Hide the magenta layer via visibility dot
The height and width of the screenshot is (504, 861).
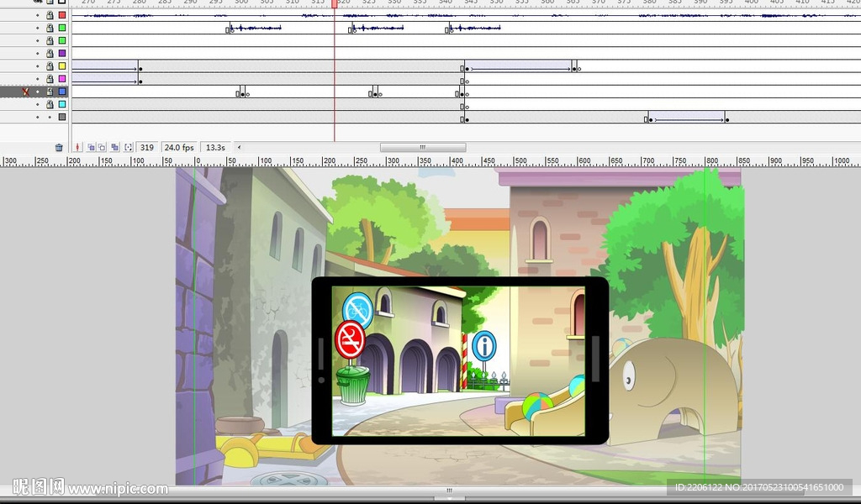37,79
